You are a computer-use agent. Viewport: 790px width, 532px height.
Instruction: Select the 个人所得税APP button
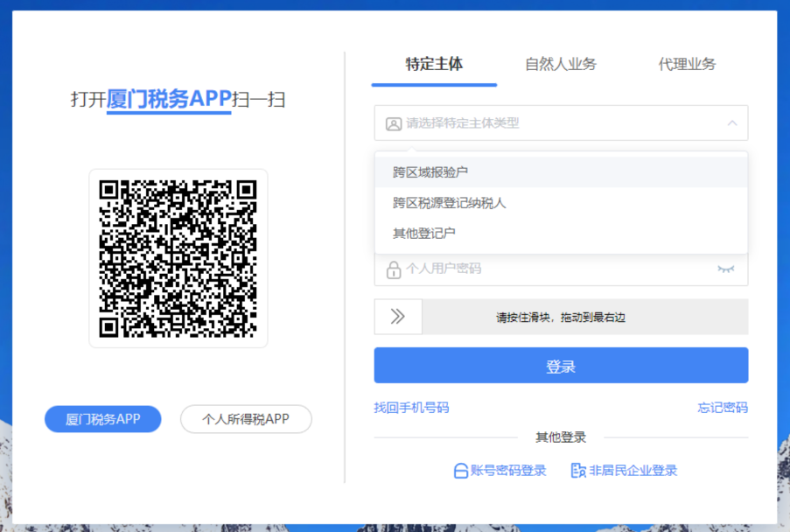[x=246, y=419]
